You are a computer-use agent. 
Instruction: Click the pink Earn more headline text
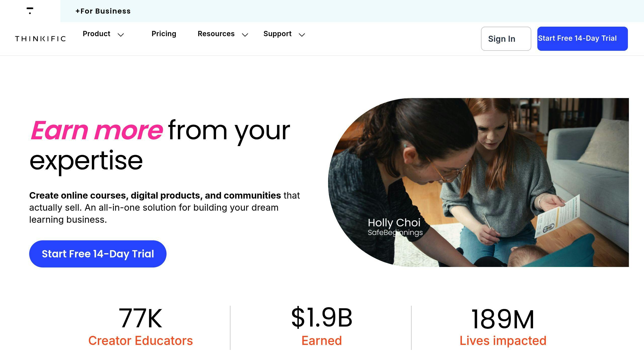click(x=97, y=130)
